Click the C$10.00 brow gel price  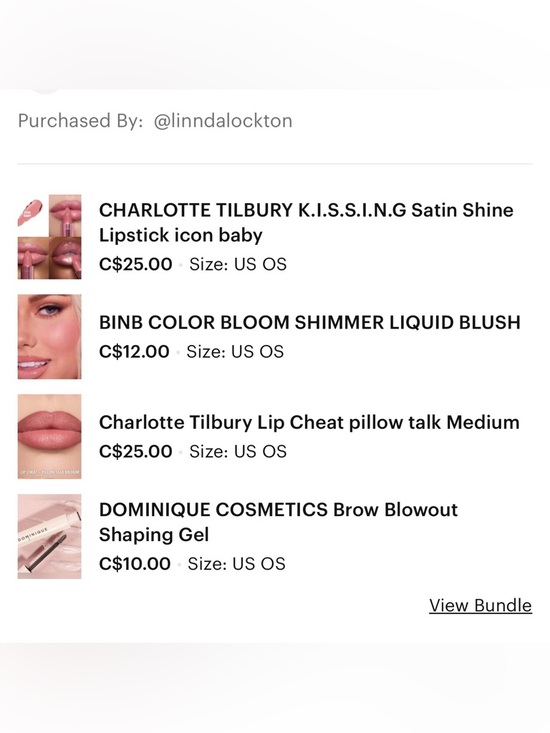(135, 564)
